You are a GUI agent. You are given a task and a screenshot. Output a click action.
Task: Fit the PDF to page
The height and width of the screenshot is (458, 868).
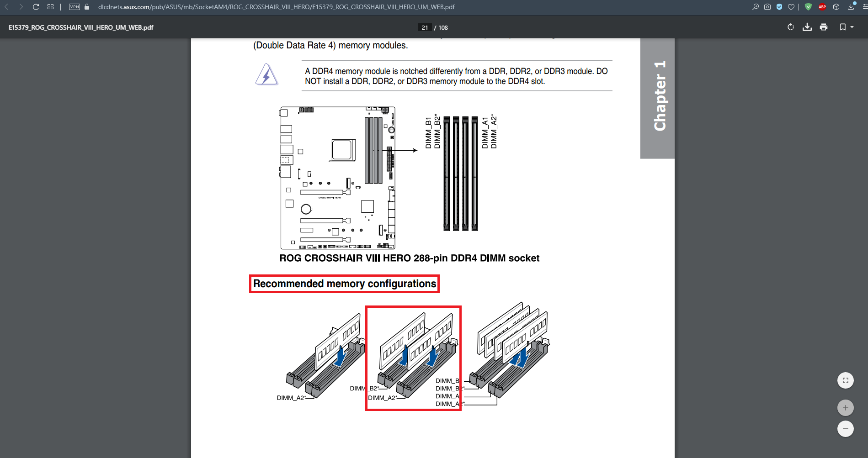pyautogui.click(x=846, y=380)
